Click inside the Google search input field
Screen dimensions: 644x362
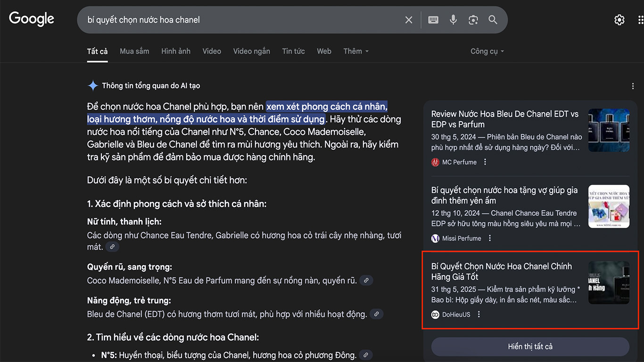tap(236, 20)
